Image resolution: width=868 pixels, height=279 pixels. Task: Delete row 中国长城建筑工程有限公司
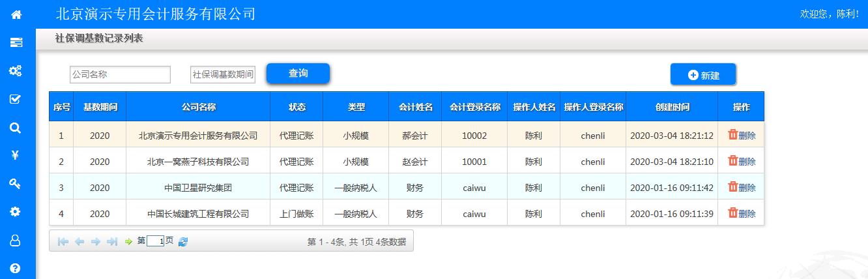coord(742,213)
